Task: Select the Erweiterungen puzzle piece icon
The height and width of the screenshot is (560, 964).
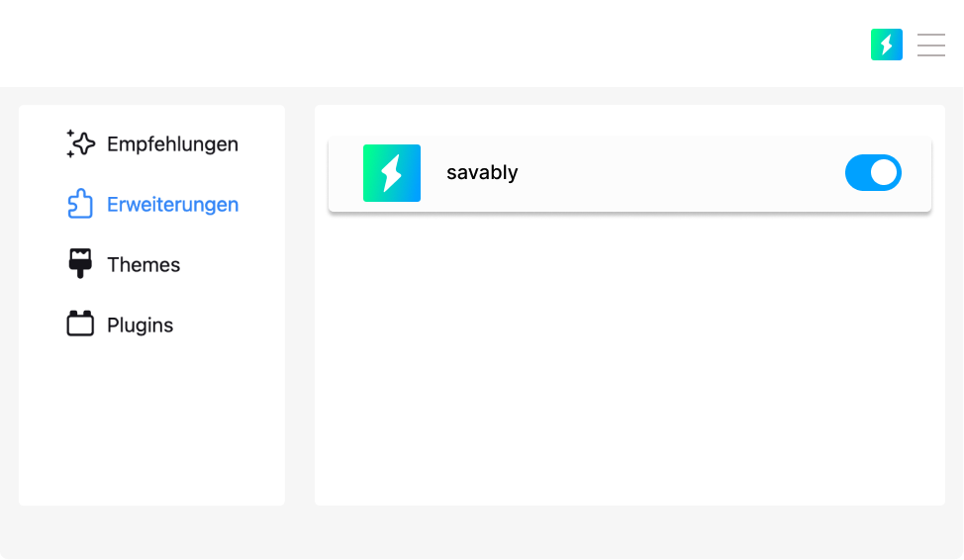Action: pos(80,204)
